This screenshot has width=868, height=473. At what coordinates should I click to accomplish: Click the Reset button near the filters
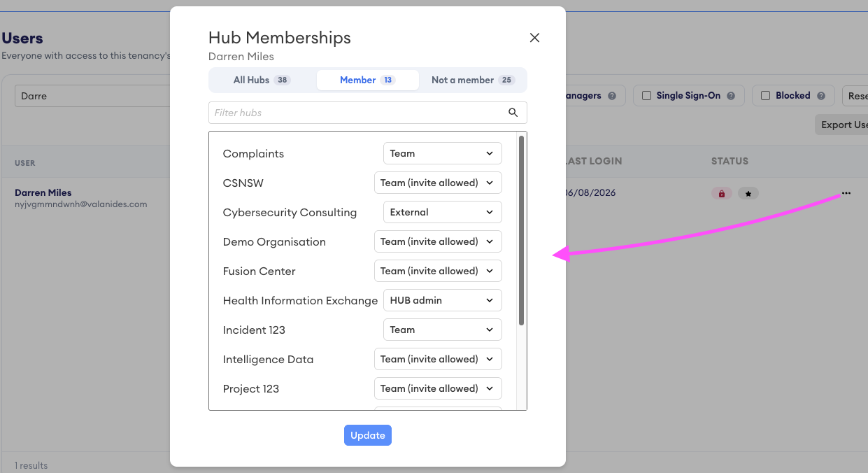855,96
